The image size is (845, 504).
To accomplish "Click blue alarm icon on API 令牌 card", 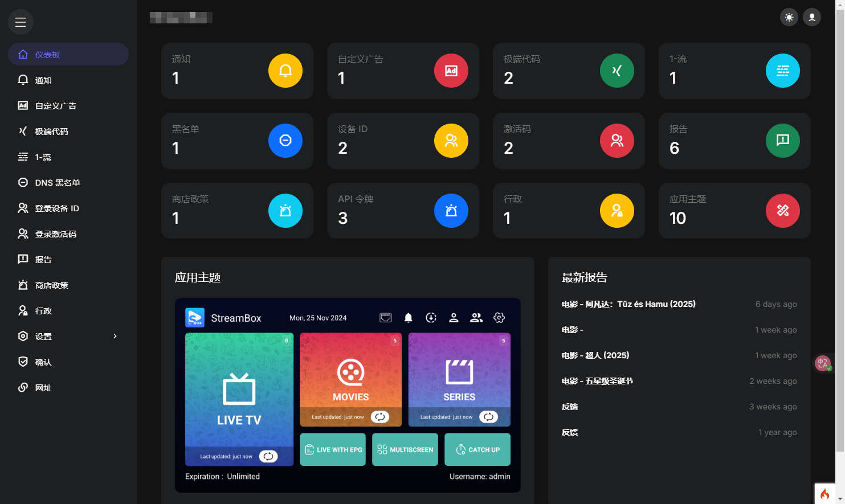I will [x=451, y=211].
